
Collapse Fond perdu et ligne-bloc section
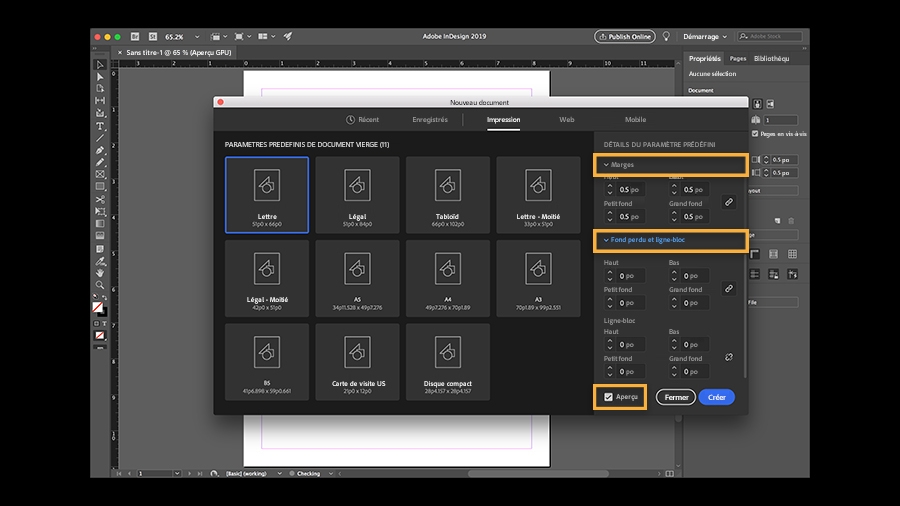pyautogui.click(x=606, y=240)
